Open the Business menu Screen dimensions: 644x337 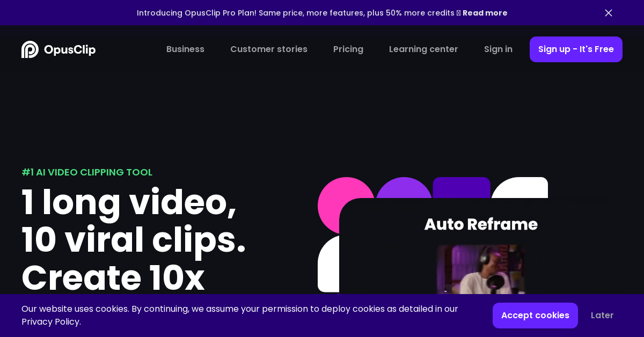tap(185, 49)
